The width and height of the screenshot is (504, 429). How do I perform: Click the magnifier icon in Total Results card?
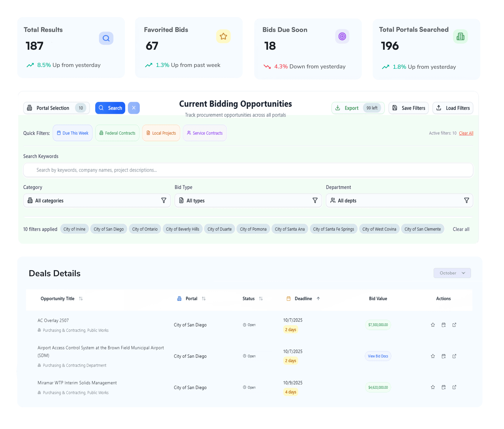click(x=106, y=38)
